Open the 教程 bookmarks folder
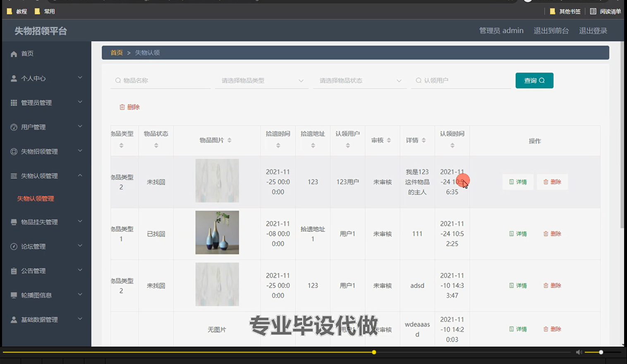This screenshot has height=364, width=627. (17, 11)
